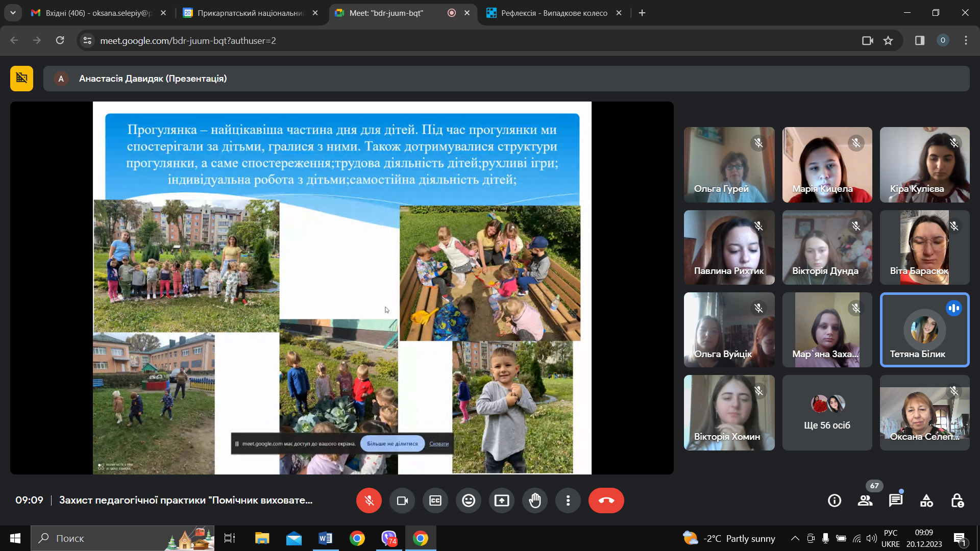Show hidden system tray icons
This screenshot has width=980, height=551.
[795, 538]
